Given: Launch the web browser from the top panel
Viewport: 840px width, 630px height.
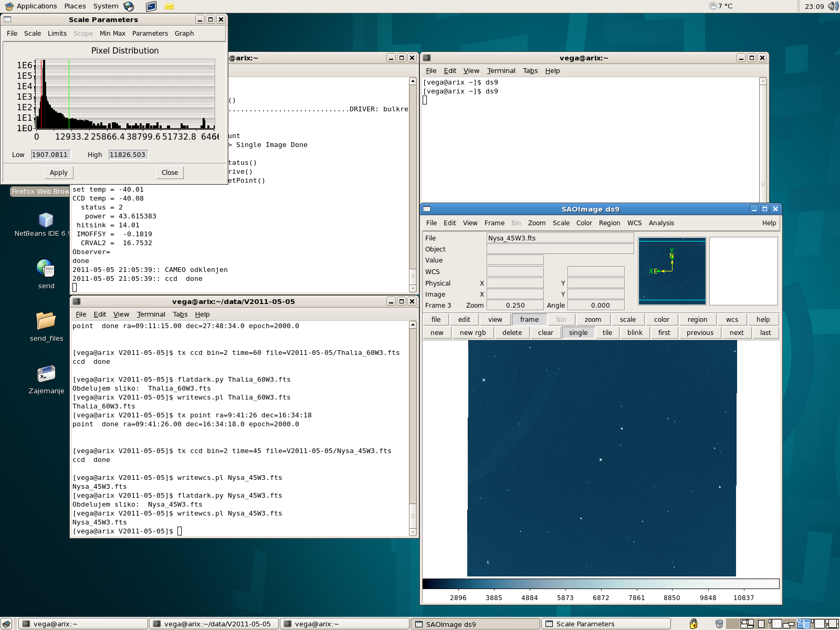Looking at the screenshot, I should pyautogui.click(x=129, y=6).
